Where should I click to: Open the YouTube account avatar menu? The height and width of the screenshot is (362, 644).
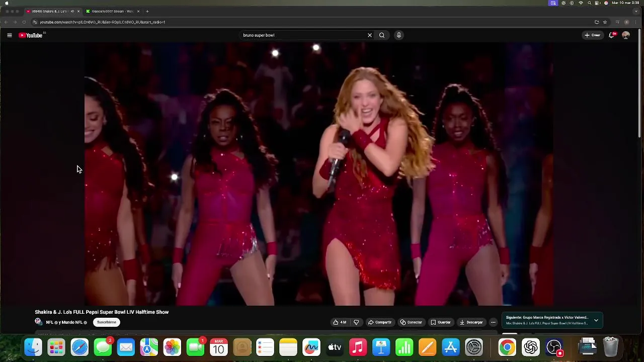pyautogui.click(x=626, y=35)
